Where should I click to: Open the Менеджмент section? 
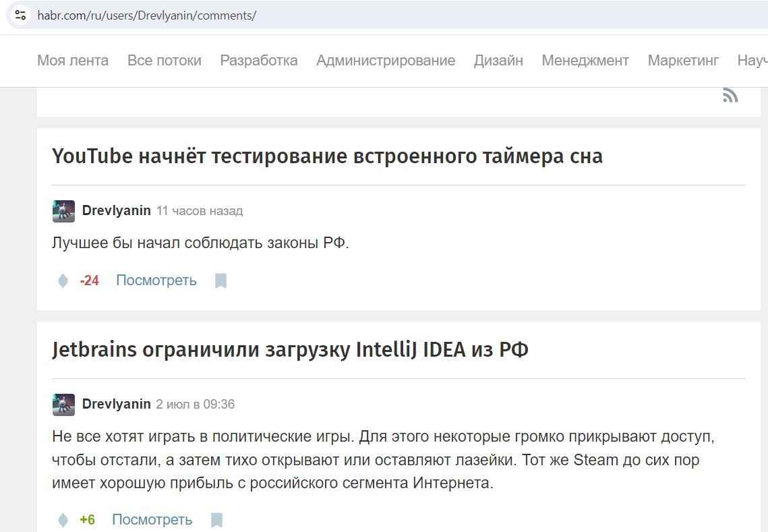585,60
